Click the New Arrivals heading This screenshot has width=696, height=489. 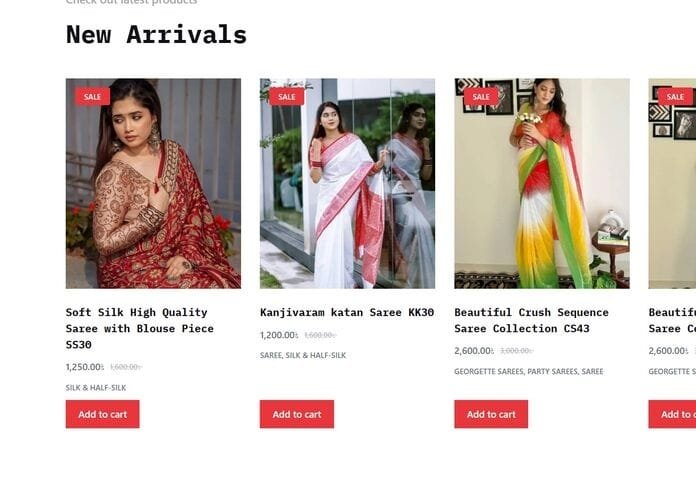[x=156, y=35]
